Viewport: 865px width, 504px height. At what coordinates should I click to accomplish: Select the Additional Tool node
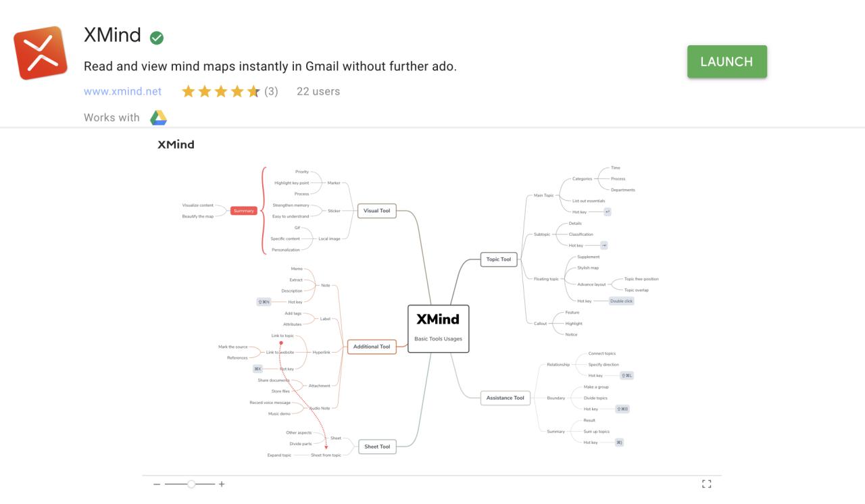pyautogui.click(x=372, y=347)
